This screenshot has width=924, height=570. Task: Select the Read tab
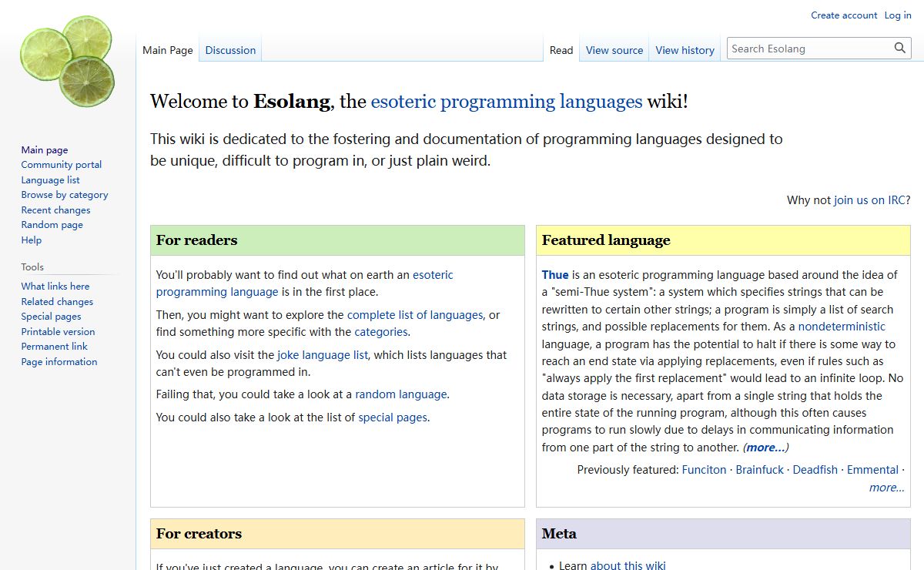(561, 50)
